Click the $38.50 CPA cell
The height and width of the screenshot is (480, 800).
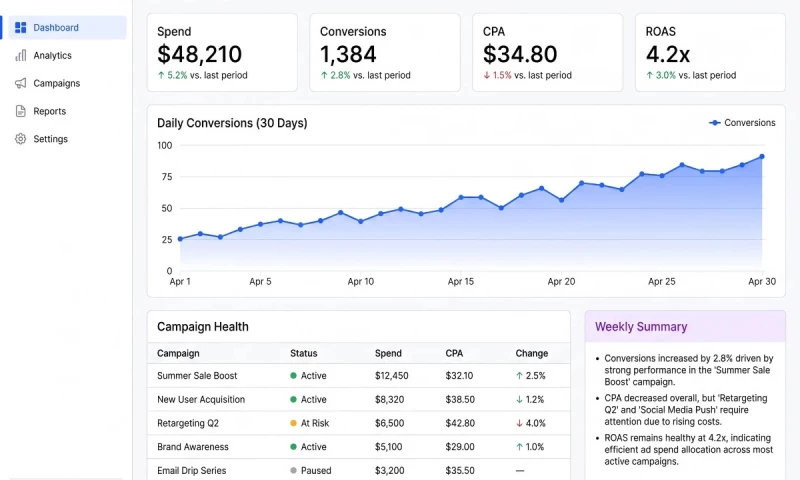pos(460,399)
